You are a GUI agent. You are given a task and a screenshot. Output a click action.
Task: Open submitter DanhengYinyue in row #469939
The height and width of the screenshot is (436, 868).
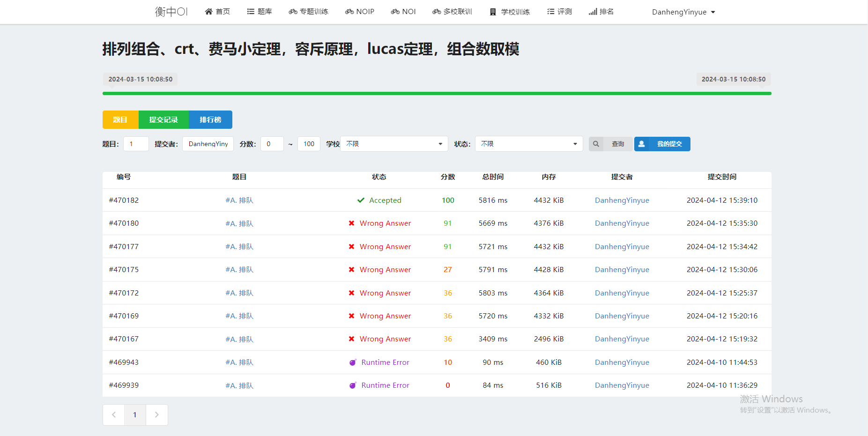coord(622,385)
